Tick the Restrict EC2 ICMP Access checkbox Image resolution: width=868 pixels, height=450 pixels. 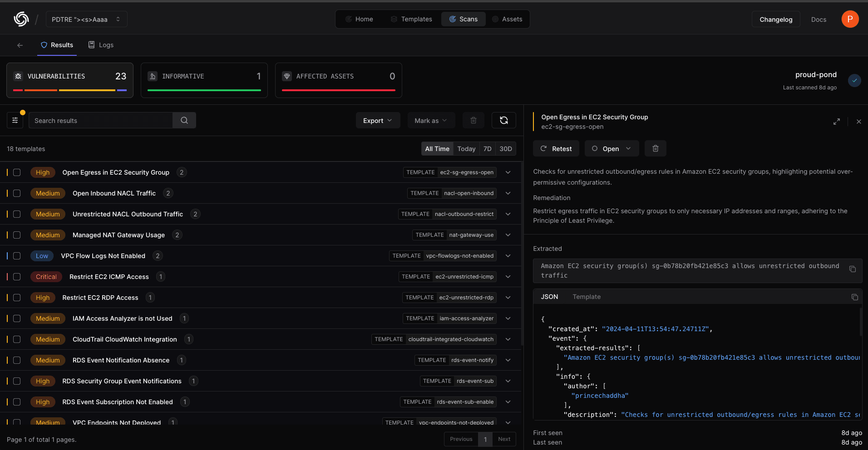point(17,277)
